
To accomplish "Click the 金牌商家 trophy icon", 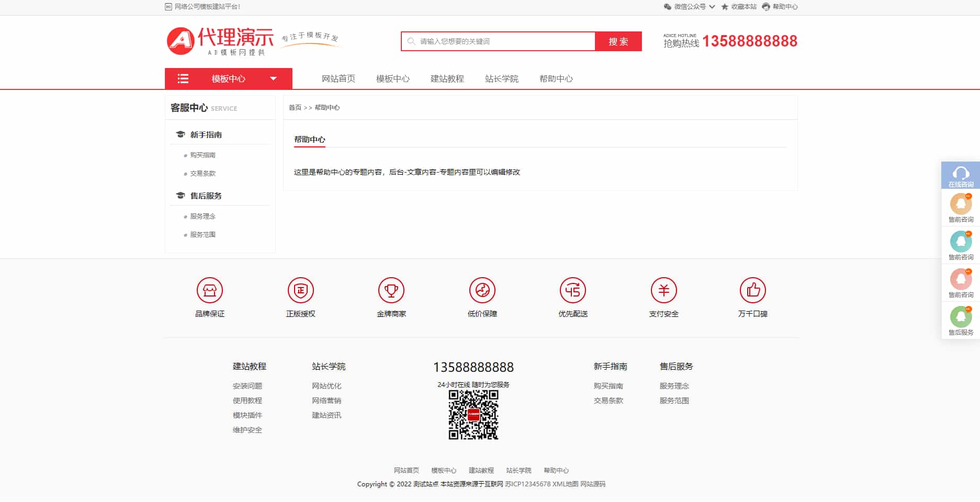I will click(x=391, y=290).
